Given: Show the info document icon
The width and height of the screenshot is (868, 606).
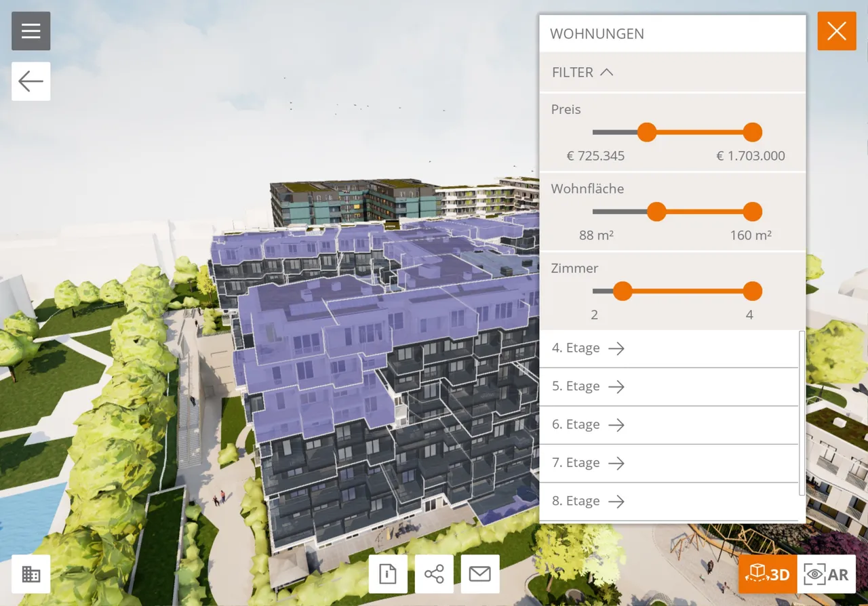Looking at the screenshot, I should pyautogui.click(x=388, y=574).
